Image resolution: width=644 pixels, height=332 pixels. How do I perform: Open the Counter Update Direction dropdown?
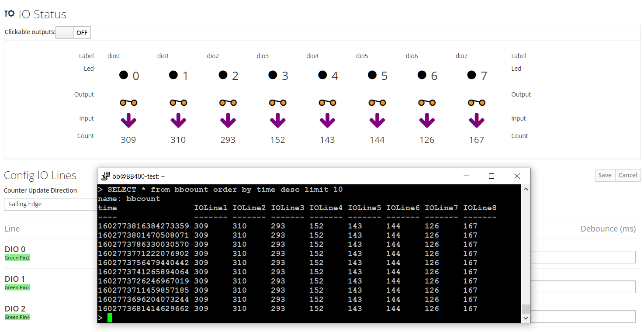[50, 204]
